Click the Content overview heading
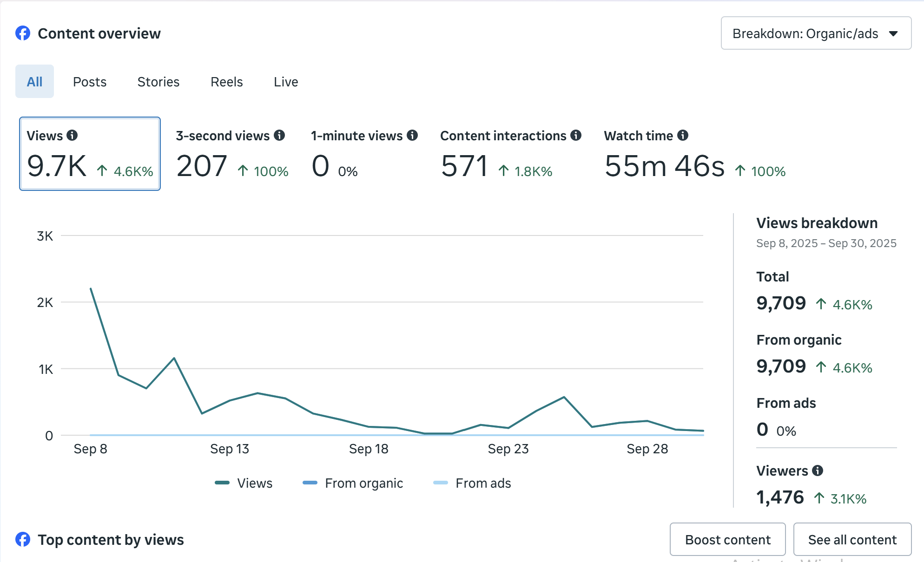 pyautogui.click(x=99, y=33)
